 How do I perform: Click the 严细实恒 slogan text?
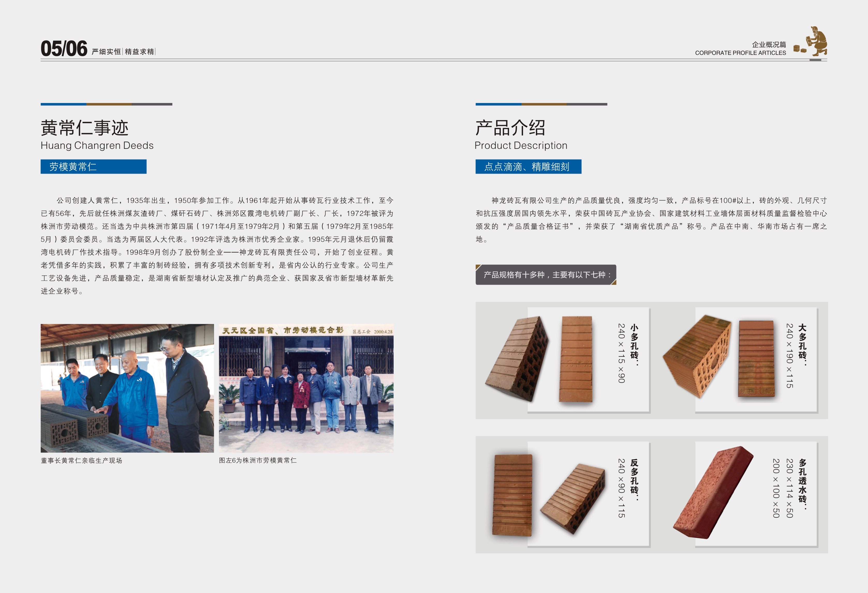click(106, 52)
